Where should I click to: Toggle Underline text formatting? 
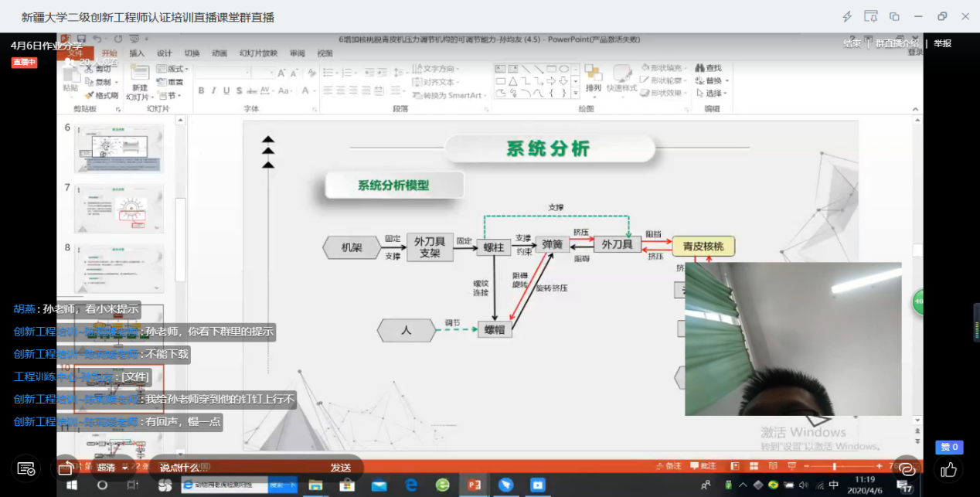(226, 90)
